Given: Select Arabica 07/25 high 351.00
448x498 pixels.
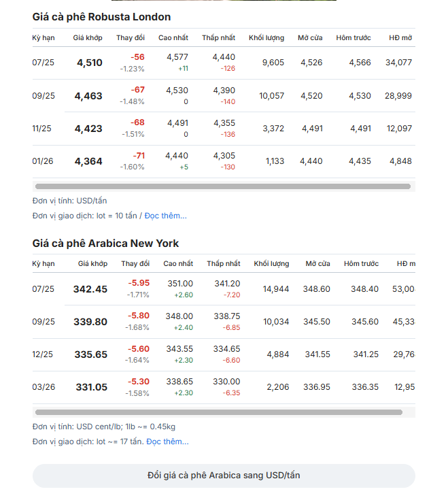Looking at the screenshot, I should coord(180,284).
